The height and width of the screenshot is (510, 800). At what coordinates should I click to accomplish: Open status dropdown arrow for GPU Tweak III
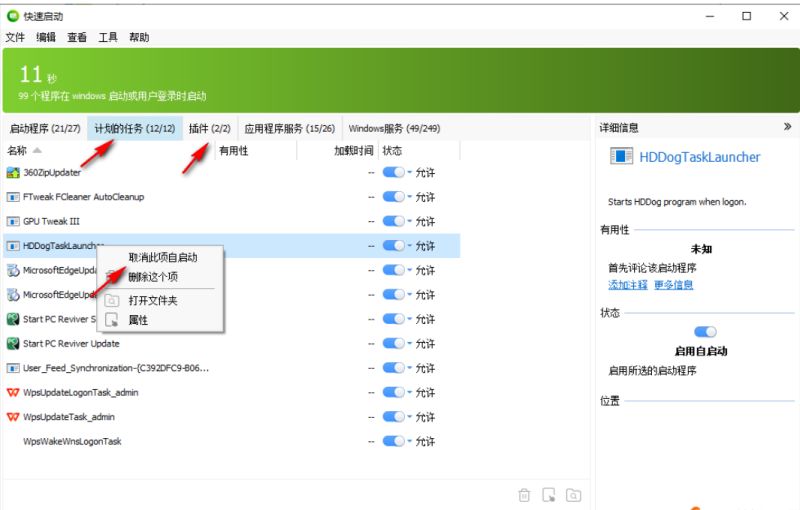coord(409,221)
